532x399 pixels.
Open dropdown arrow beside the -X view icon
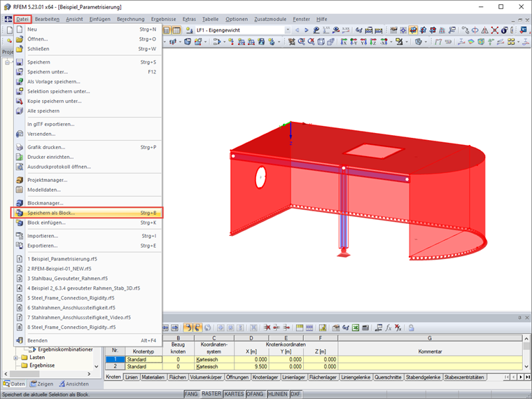391,42
